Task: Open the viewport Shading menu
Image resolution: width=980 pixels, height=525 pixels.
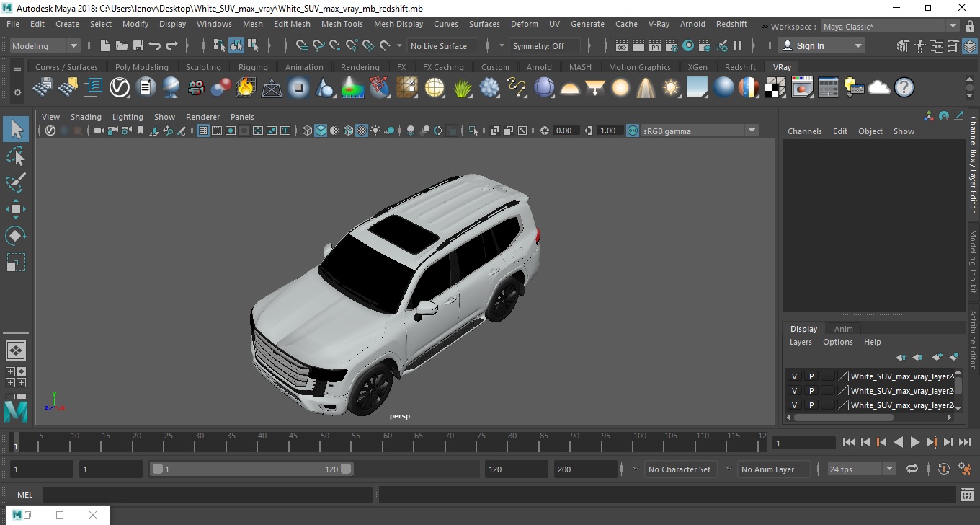Action: coord(86,117)
